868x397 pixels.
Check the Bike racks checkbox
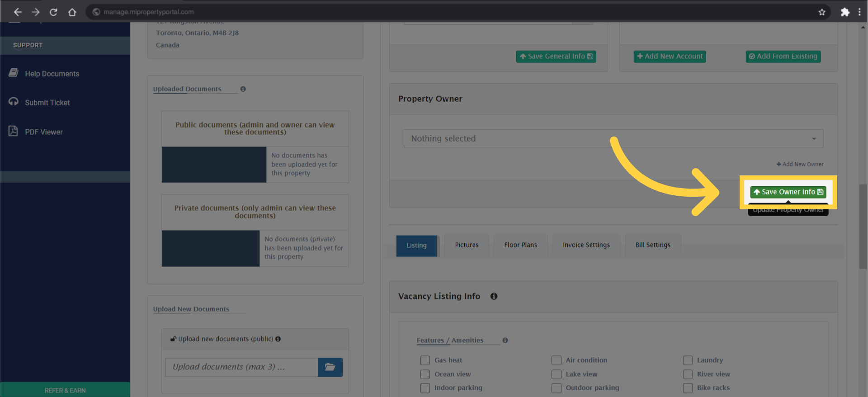point(688,388)
